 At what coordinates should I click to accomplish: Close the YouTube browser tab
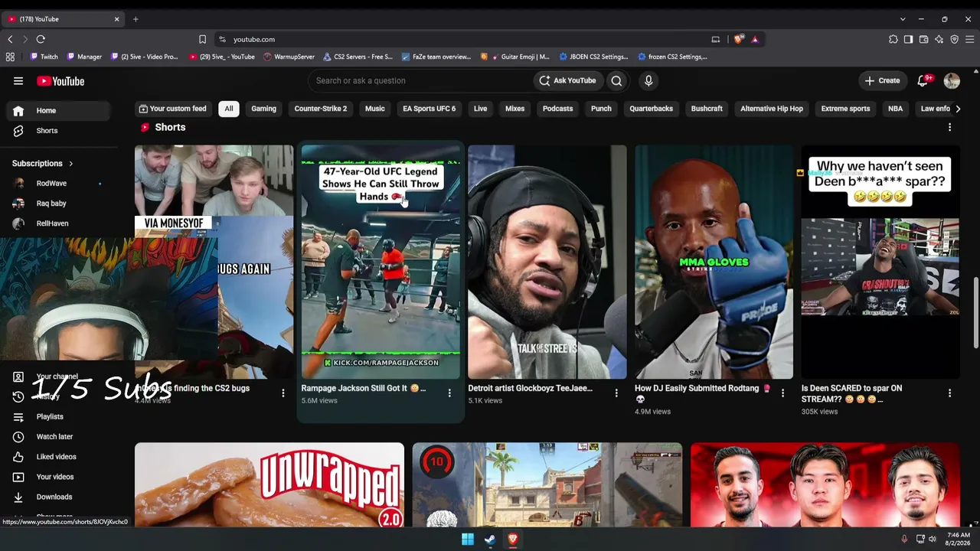pos(117,19)
